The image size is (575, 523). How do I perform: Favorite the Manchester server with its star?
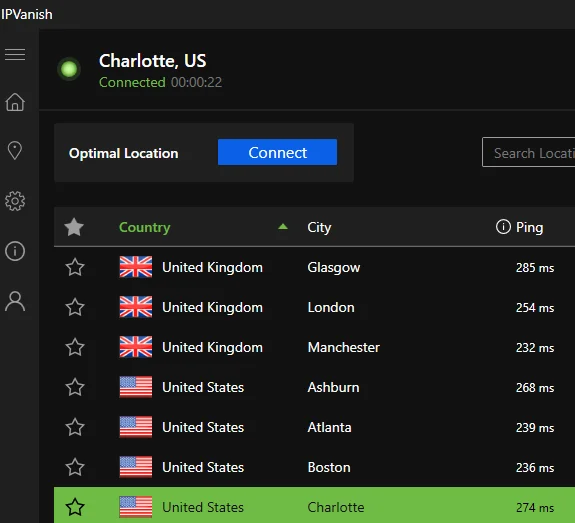(75, 347)
